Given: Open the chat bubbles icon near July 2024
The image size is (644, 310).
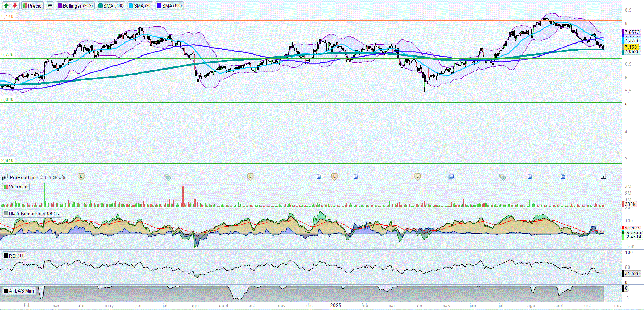Looking at the screenshot, I should [167, 177].
